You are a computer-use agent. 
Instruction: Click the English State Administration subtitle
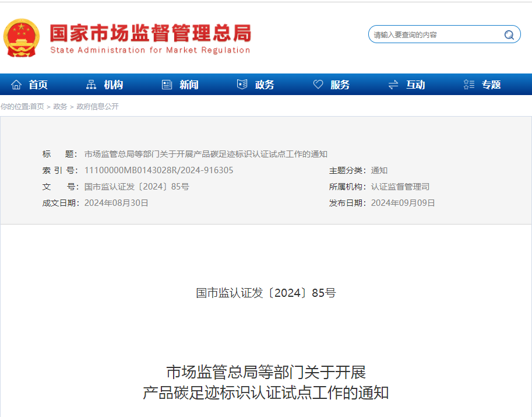point(150,50)
